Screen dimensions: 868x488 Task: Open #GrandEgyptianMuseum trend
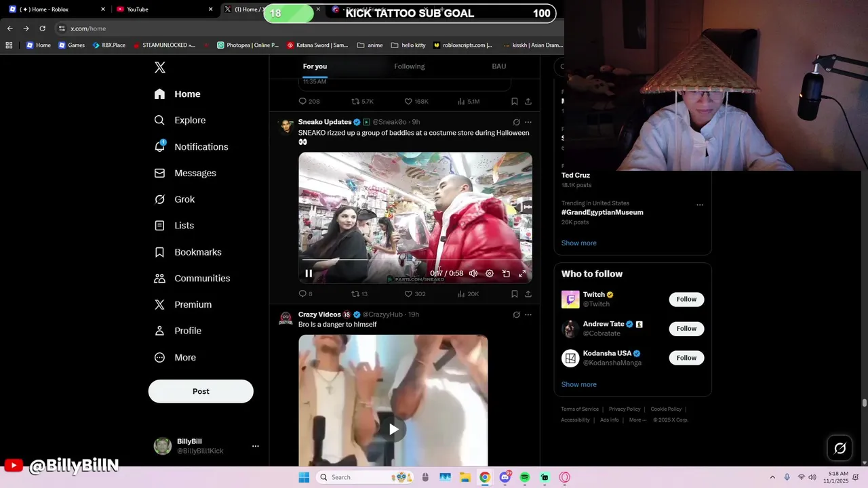tap(602, 212)
